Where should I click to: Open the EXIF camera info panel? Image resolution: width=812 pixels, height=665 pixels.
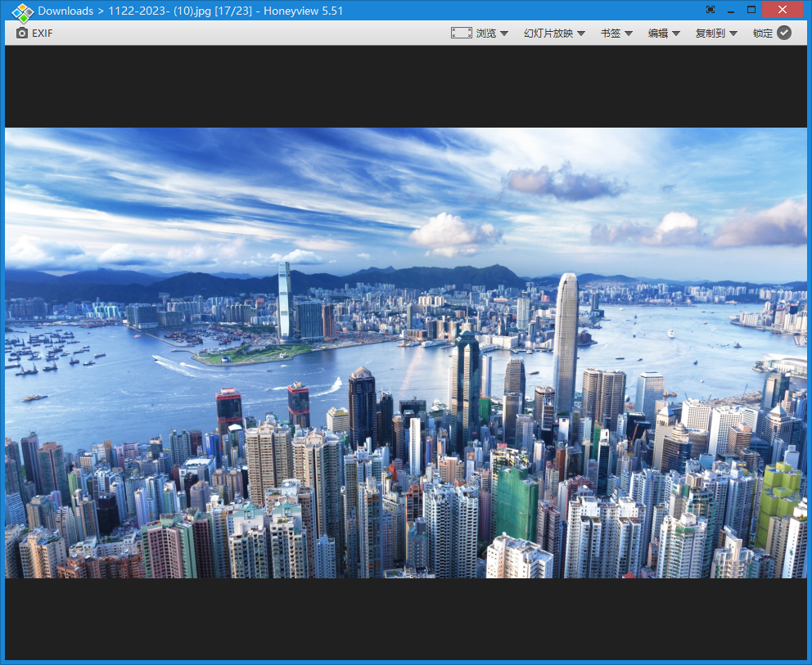(34, 33)
